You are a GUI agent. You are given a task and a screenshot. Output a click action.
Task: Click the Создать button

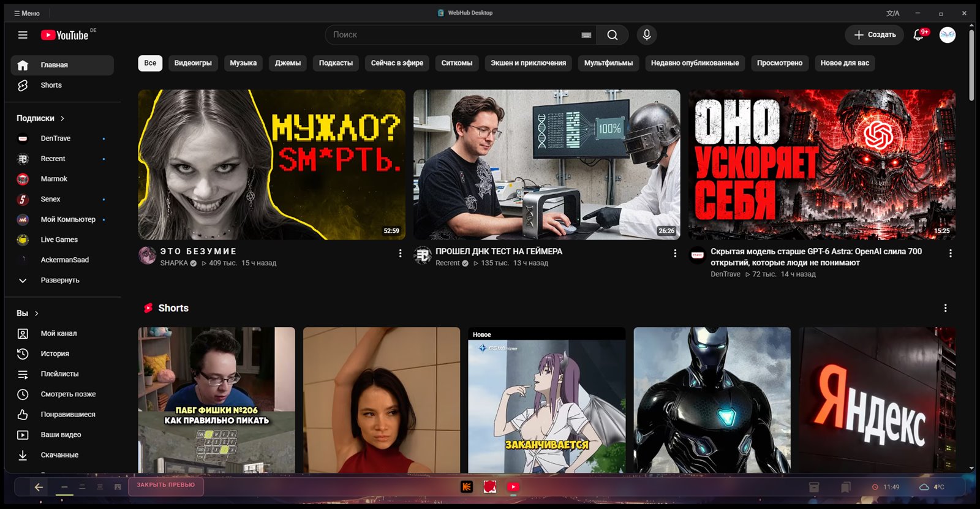tap(875, 35)
